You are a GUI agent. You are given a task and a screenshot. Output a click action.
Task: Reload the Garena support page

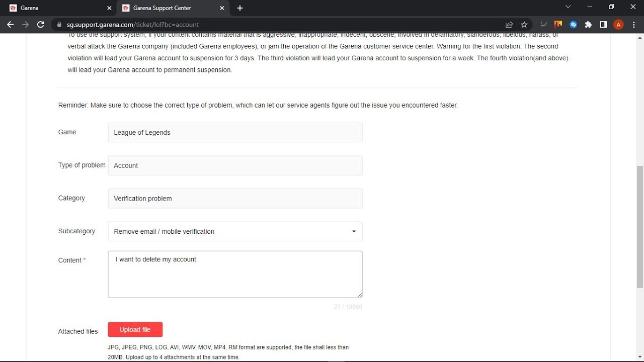click(x=41, y=25)
